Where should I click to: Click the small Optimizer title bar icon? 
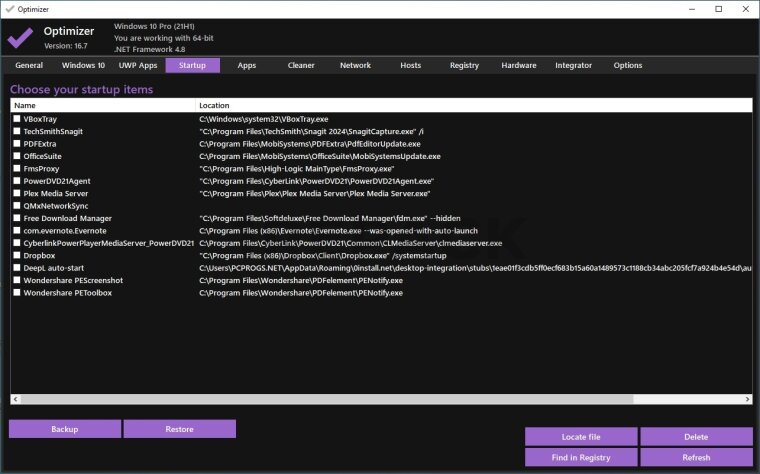pos(9,8)
